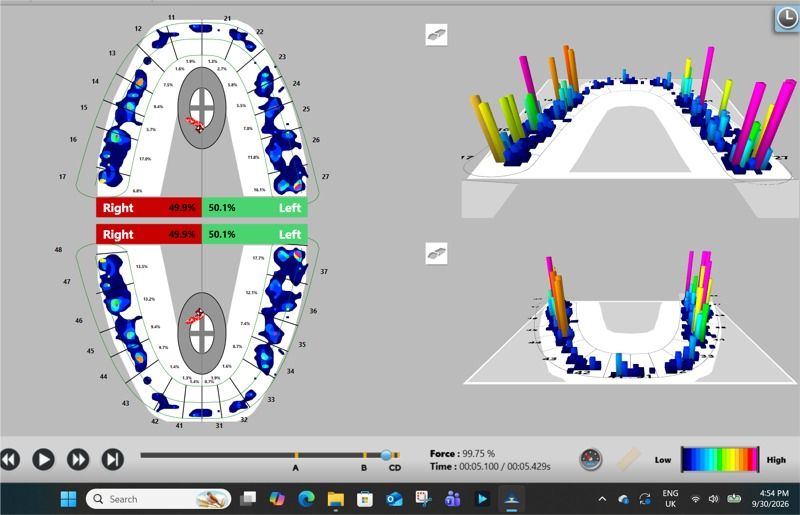Select tooth label 48 on lower arch
Screen dimensions: 800x515
tap(58, 250)
